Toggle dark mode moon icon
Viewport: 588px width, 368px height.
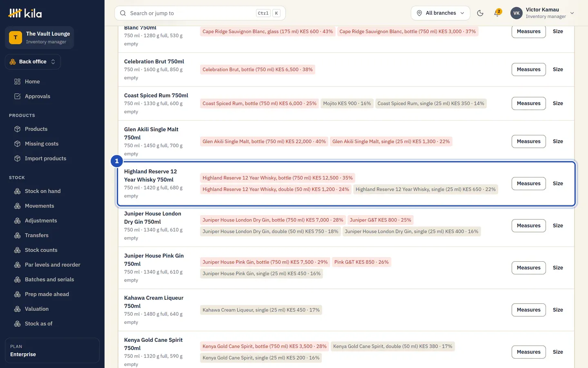[480, 13]
